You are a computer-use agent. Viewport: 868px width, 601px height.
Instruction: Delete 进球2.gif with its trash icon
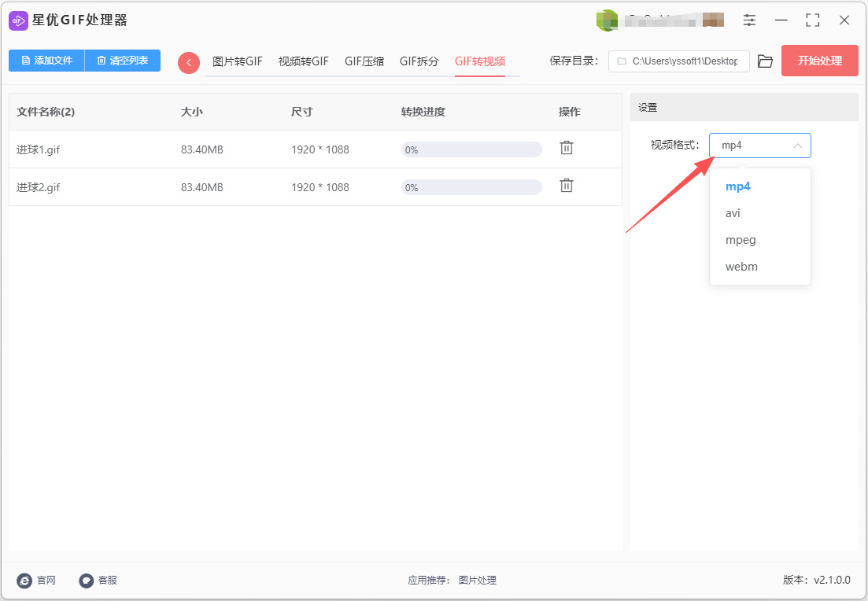tap(567, 186)
